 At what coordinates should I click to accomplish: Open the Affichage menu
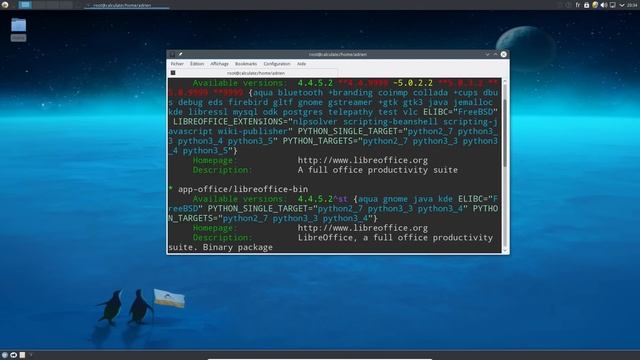[x=220, y=64]
